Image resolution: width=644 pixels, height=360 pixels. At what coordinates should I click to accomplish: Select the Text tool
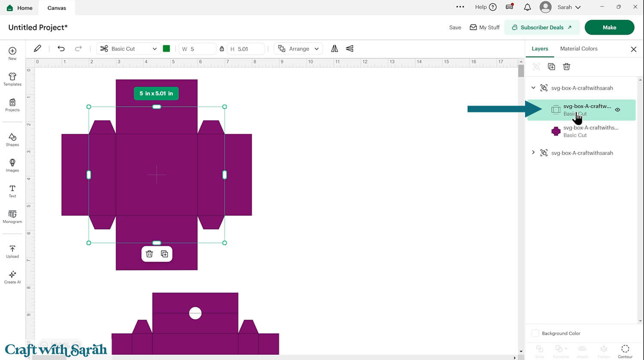(x=12, y=191)
